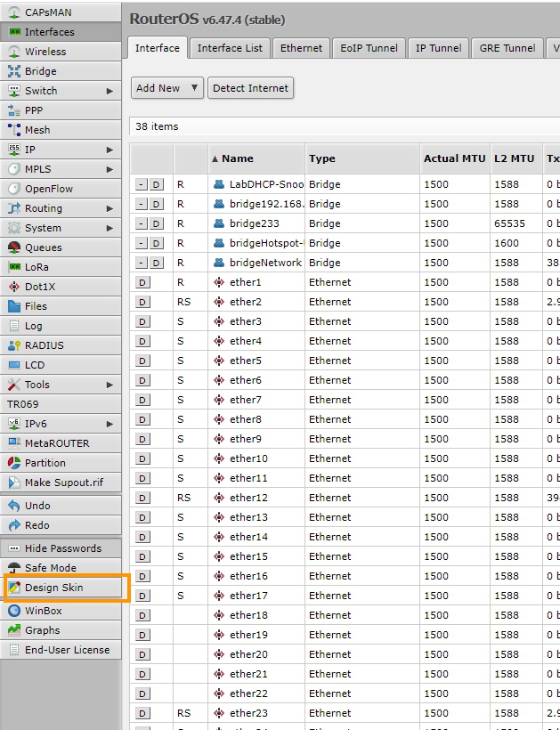
Task: Open the Add New dropdown
Action: pos(167,88)
